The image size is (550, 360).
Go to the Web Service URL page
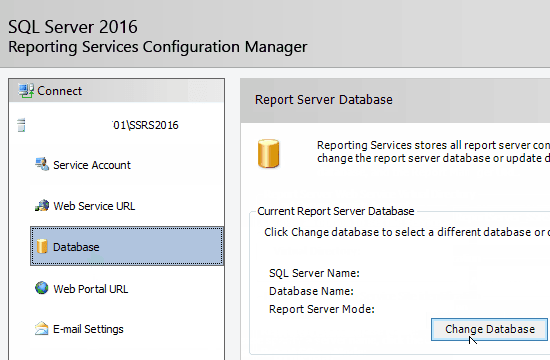coord(94,206)
